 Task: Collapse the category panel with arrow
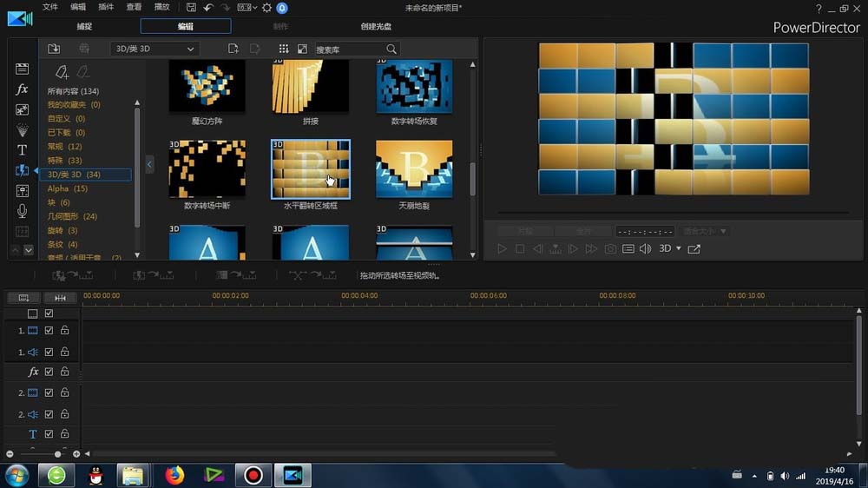(149, 164)
